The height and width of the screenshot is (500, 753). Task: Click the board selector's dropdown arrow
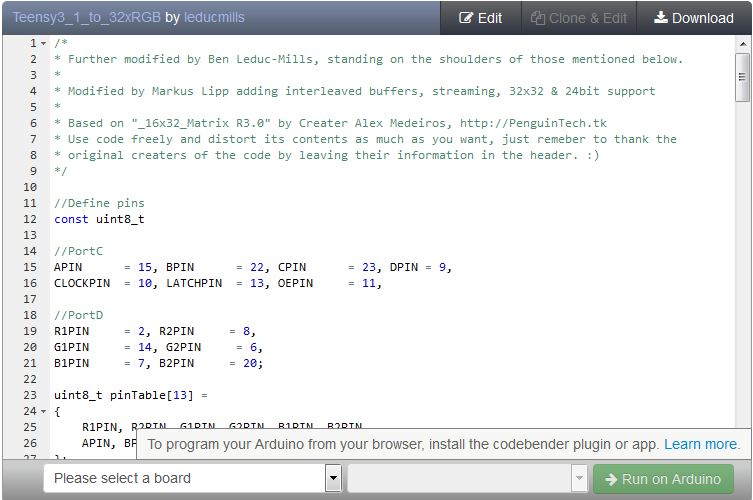(333, 479)
